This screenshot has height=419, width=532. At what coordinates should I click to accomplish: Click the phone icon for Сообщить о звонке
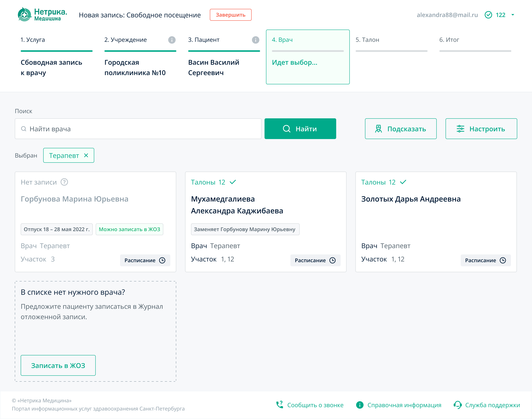[x=280, y=405]
